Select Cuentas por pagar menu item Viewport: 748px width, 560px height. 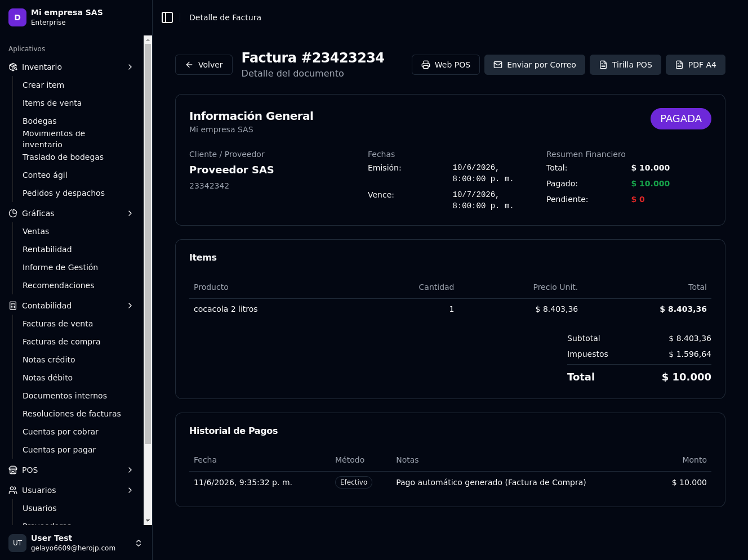point(59,450)
